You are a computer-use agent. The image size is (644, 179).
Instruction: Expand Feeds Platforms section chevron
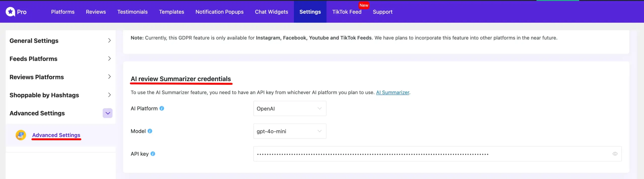click(109, 58)
